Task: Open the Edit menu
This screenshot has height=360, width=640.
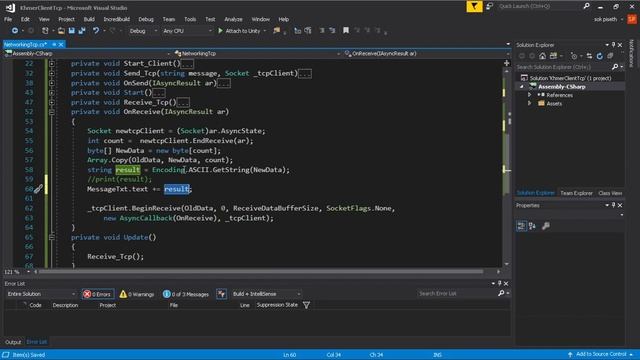Action: pos(25,19)
